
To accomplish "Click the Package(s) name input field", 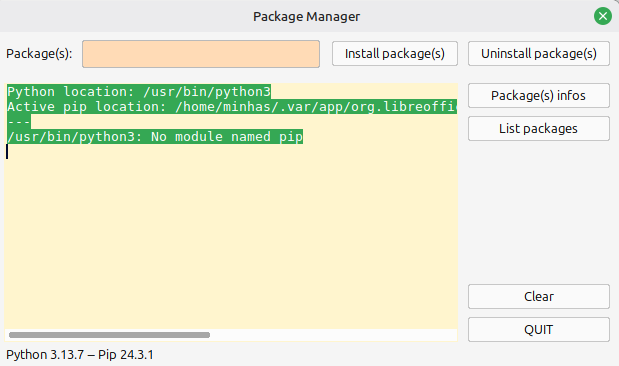I will 201,54.
